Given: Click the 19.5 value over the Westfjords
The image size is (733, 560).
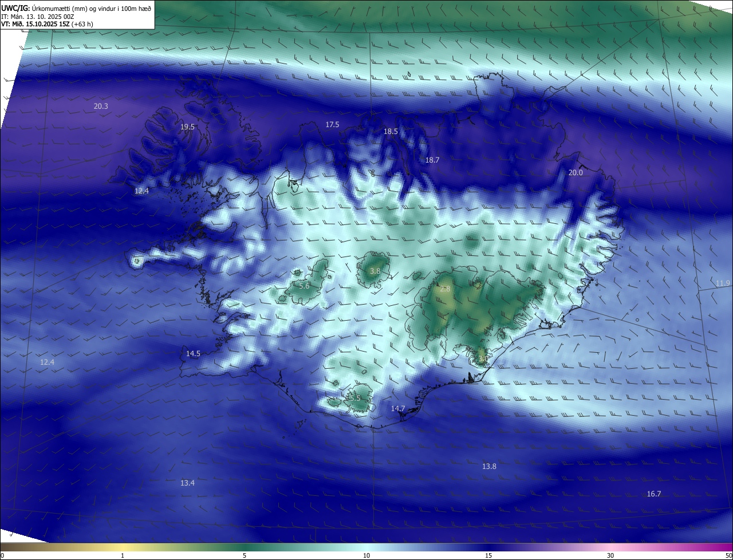Looking at the screenshot, I should 187,127.
